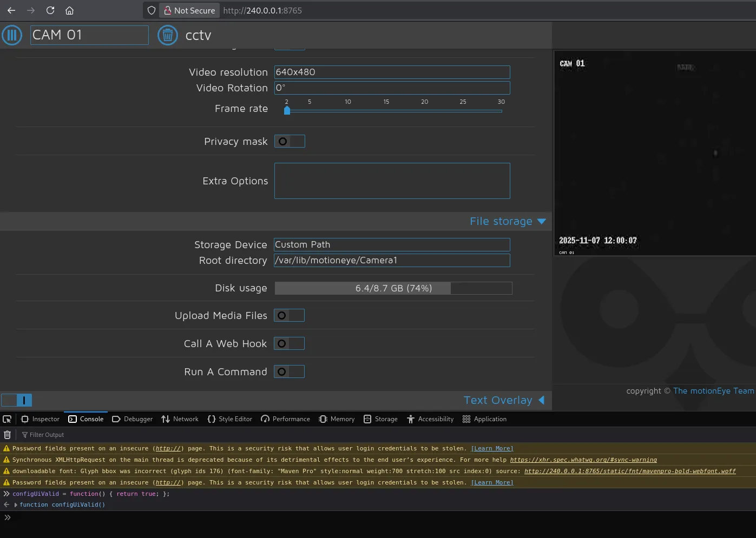Go back with browser back arrow
Screen dimensions: 756x538
point(11,10)
